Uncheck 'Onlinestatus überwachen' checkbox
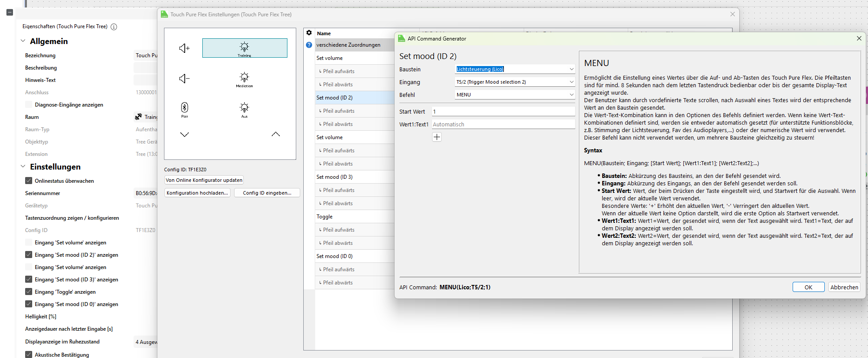Screen dimensions: 868x358 pyautogui.click(x=29, y=181)
